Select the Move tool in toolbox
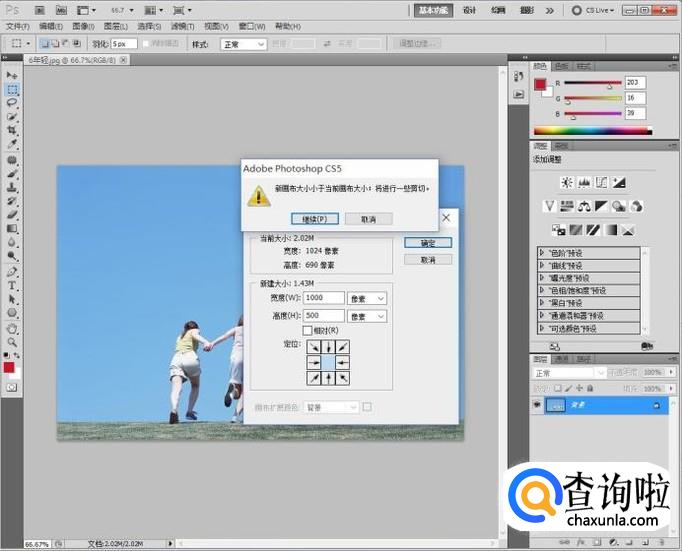This screenshot has height=551, width=682. (13, 75)
